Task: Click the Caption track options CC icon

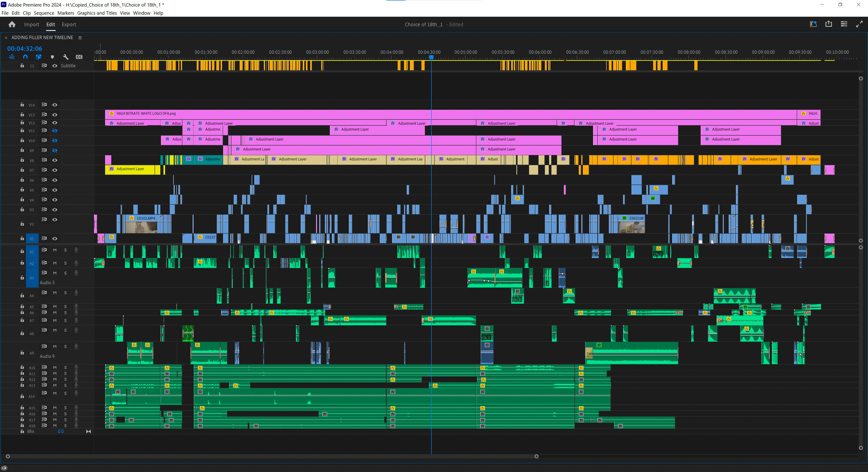Action: point(79,57)
